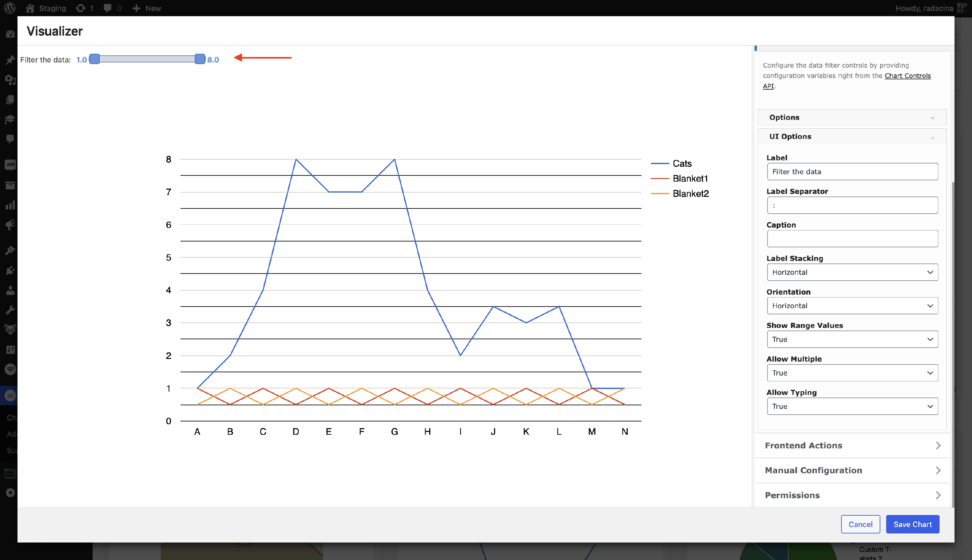Open the Staging home icon link
Viewport: 972px width, 560px height.
coord(30,8)
